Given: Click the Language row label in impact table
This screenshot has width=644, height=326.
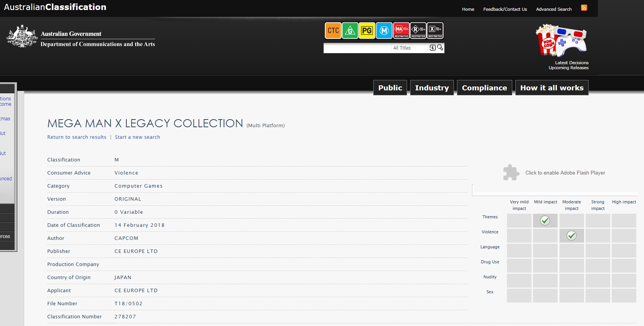Looking at the screenshot, I should [x=490, y=247].
